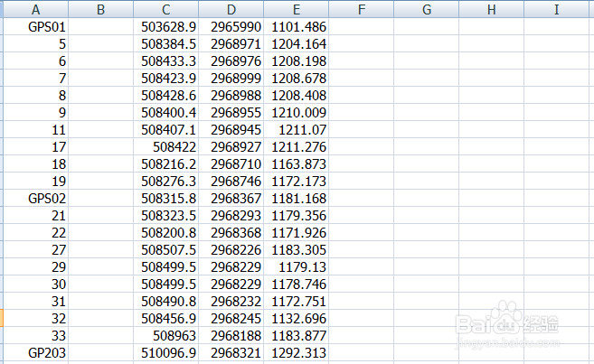
Task: Click 1181.168 in the GPS02 row
Action: (297, 198)
